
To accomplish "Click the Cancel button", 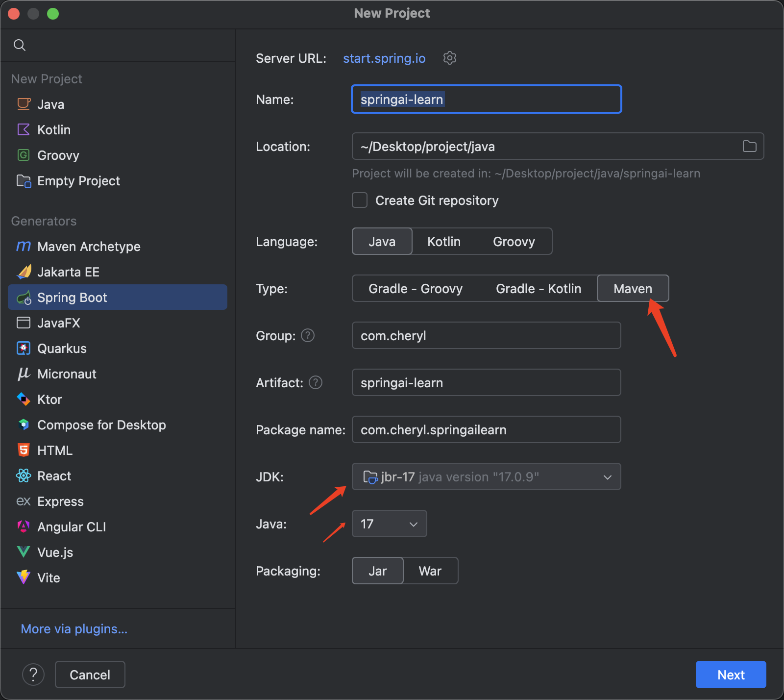I will (90, 675).
